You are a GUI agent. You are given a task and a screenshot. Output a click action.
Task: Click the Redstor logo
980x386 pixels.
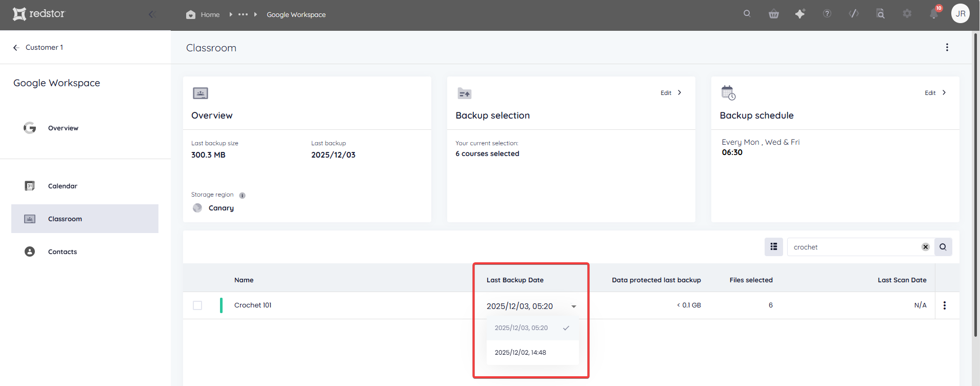click(39, 14)
